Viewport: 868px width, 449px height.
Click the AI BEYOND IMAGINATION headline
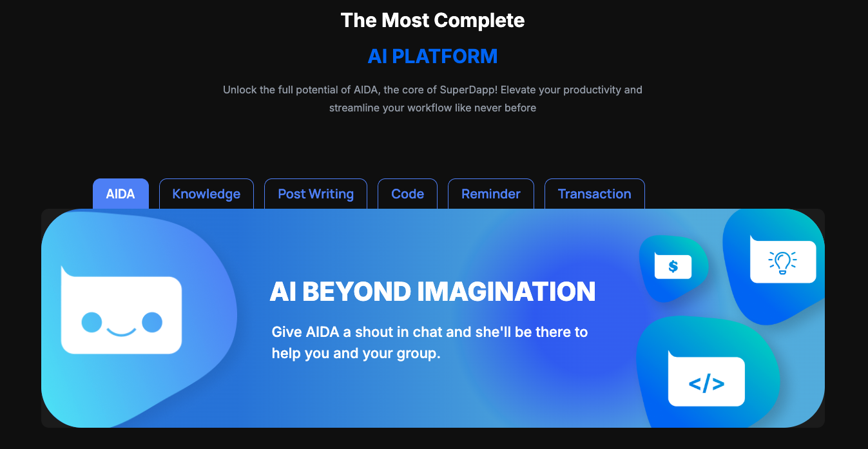432,292
